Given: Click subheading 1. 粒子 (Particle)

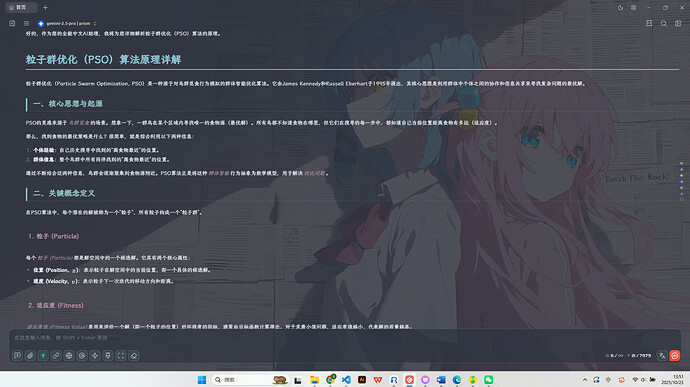Looking at the screenshot, I should [54, 236].
